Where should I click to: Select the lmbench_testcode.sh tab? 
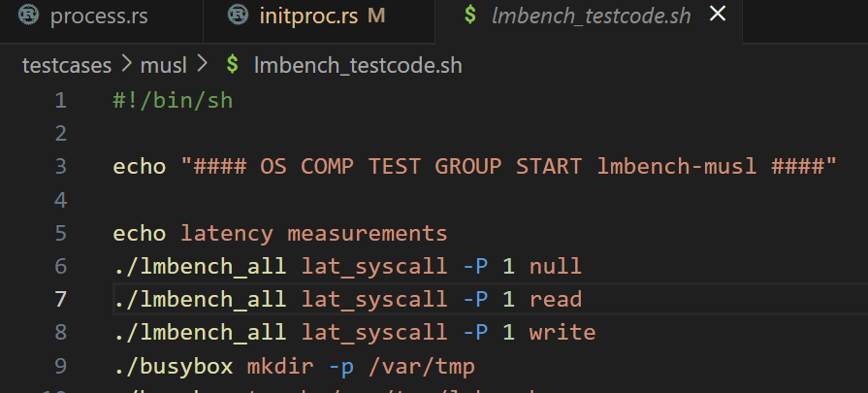(592, 16)
